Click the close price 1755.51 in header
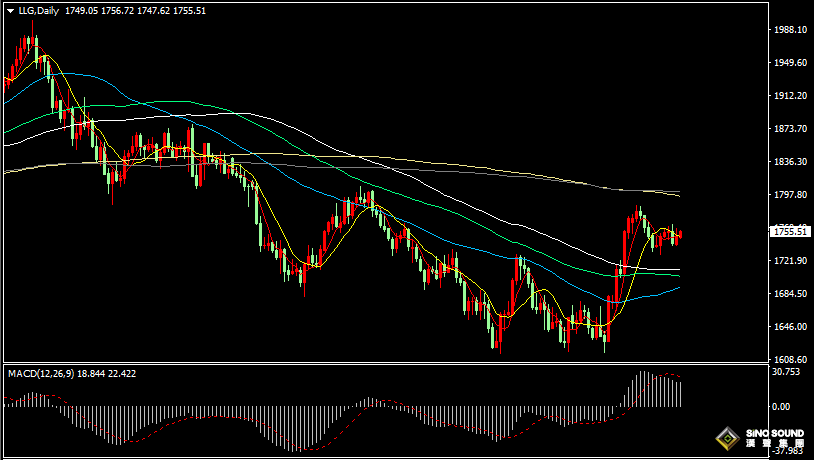The width and height of the screenshot is (814, 460). 189,11
